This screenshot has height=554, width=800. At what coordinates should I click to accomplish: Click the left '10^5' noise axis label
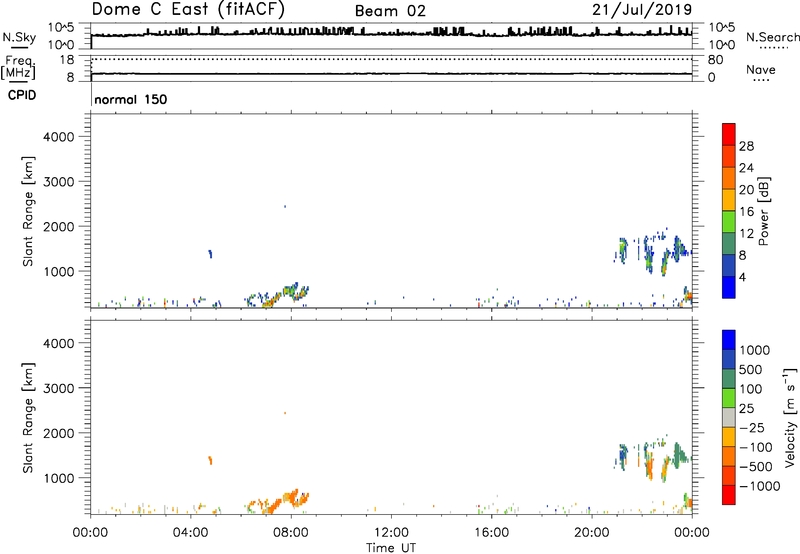point(62,28)
